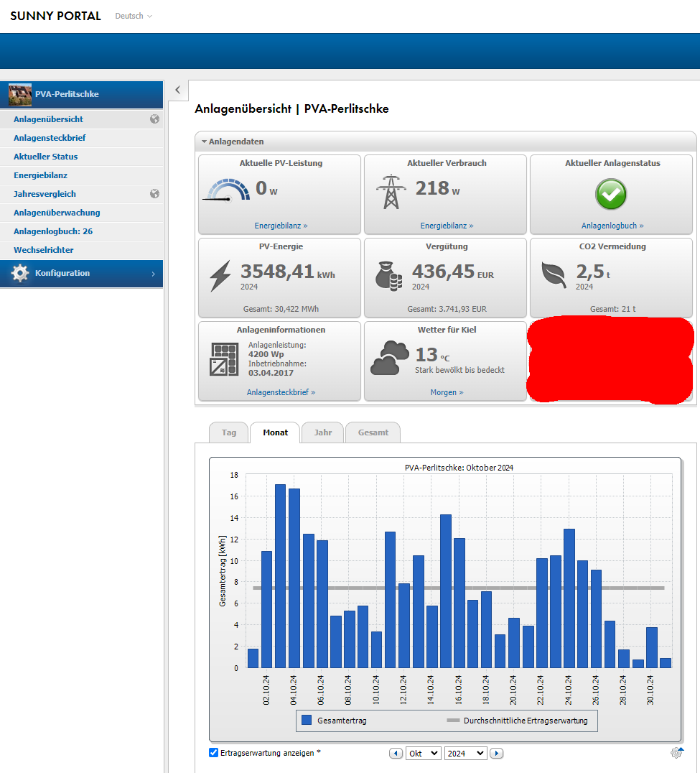Open the month dropdown showing Okt
700x773 pixels.
[x=424, y=753]
